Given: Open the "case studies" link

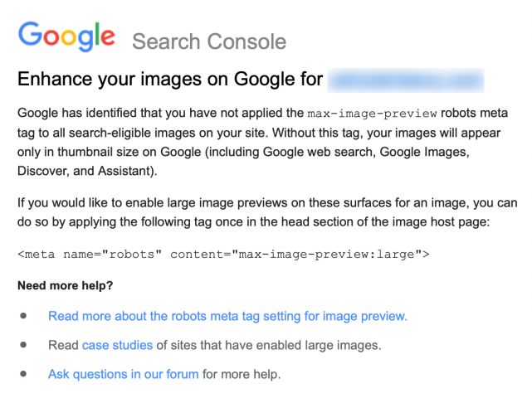Looking at the screenshot, I should tap(117, 345).
